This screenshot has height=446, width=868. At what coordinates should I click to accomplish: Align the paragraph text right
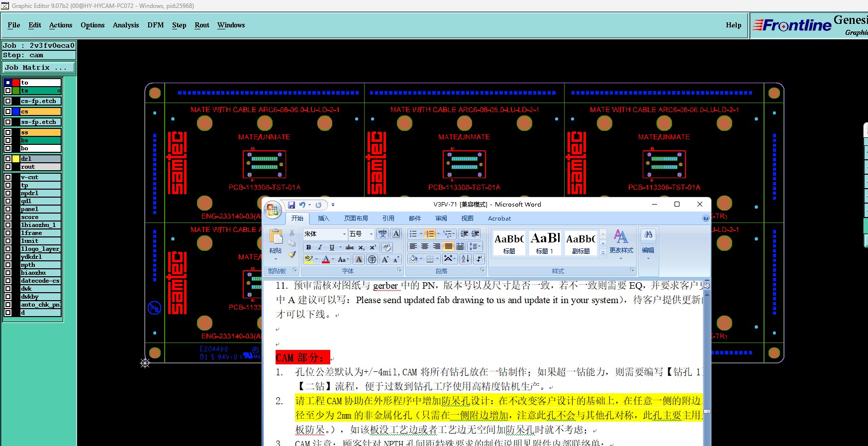click(437, 246)
